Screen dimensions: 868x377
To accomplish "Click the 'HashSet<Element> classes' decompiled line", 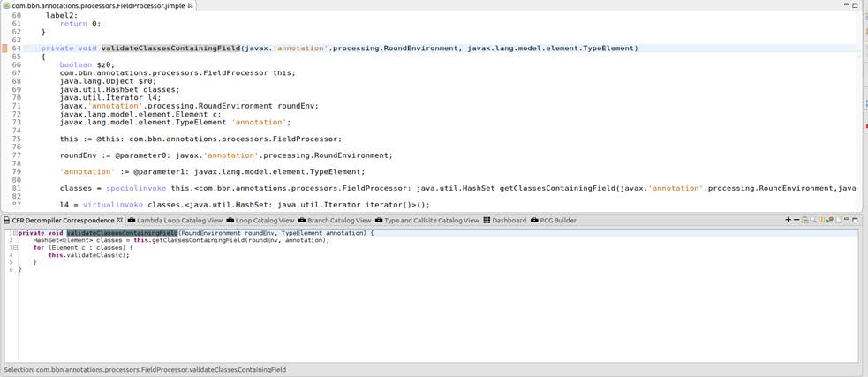I will [181, 241].
